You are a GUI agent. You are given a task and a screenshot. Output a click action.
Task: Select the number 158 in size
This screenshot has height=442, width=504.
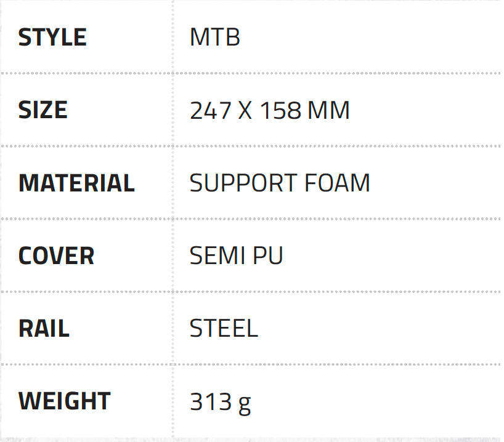click(281, 111)
